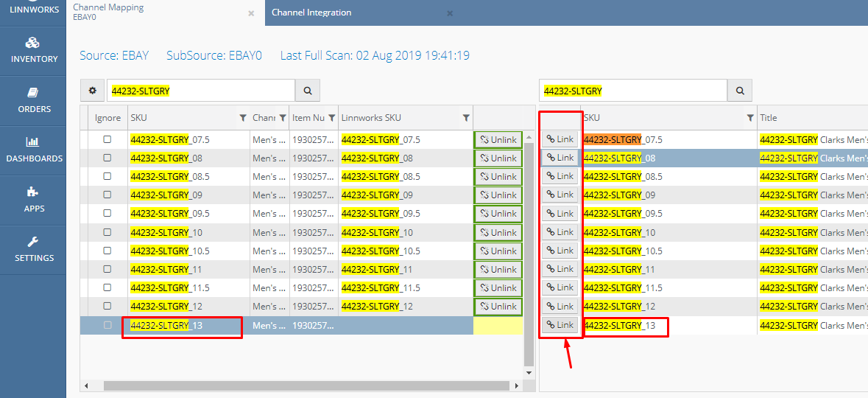Image resolution: width=868 pixels, height=398 pixels.
Task: Filter the left SKU column
Action: 242,117
